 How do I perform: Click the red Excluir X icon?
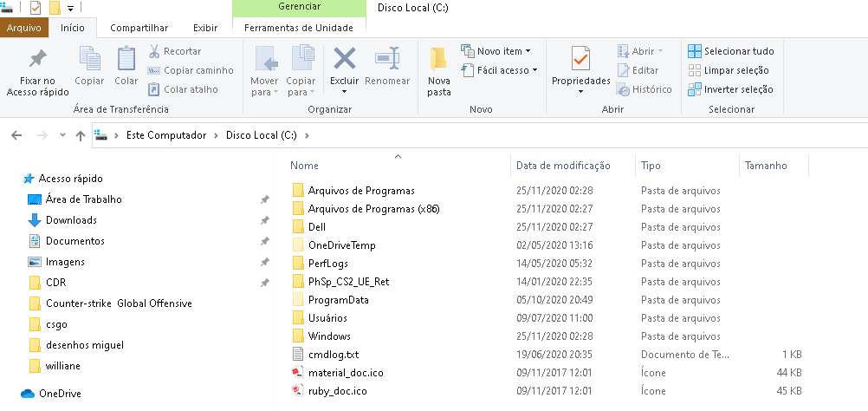point(344,58)
